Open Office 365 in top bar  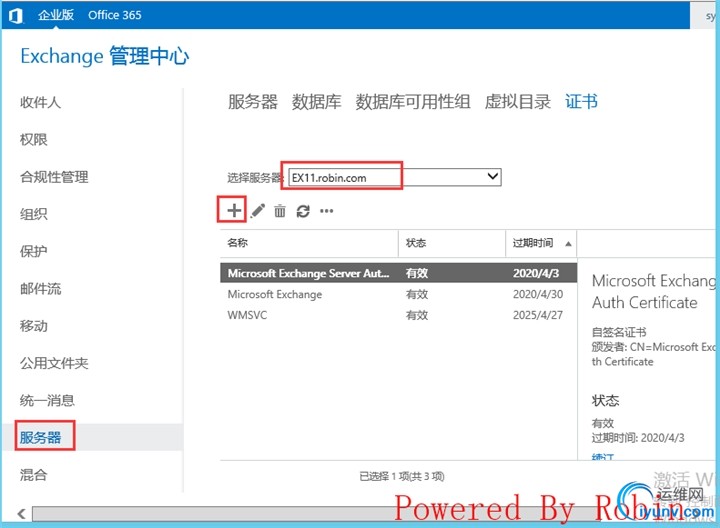tap(115, 15)
